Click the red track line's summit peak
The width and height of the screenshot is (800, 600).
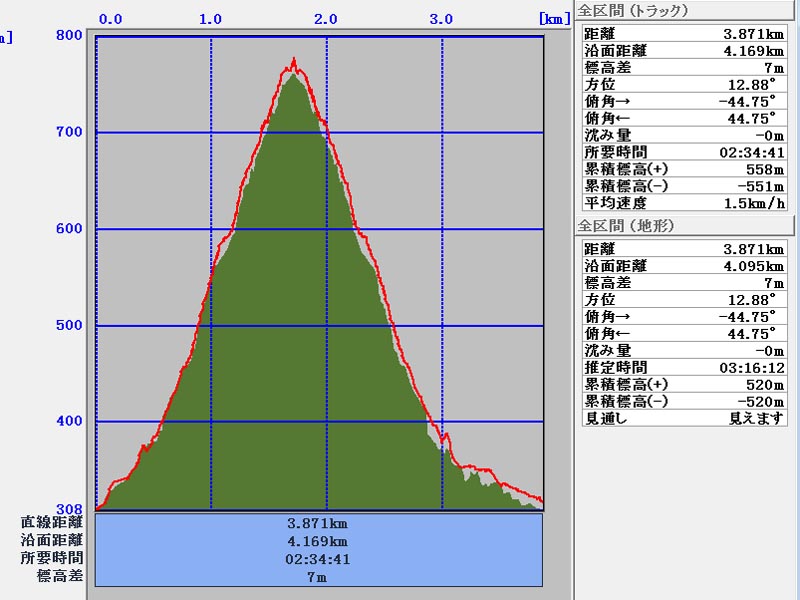pyautogui.click(x=294, y=60)
